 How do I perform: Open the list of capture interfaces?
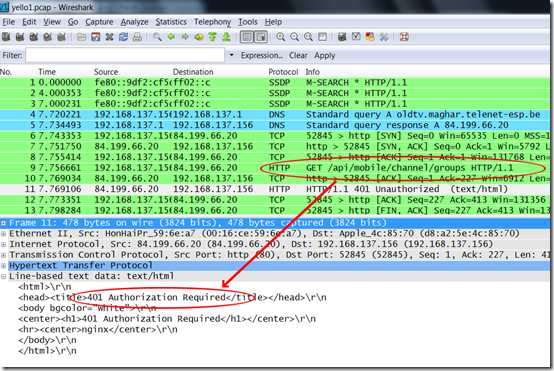(6, 37)
